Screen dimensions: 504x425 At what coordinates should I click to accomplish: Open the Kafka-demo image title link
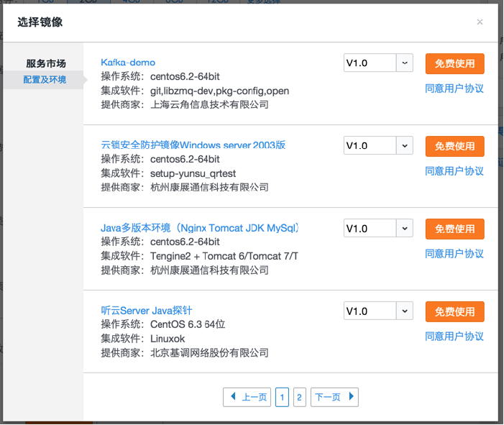click(x=128, y=63)
